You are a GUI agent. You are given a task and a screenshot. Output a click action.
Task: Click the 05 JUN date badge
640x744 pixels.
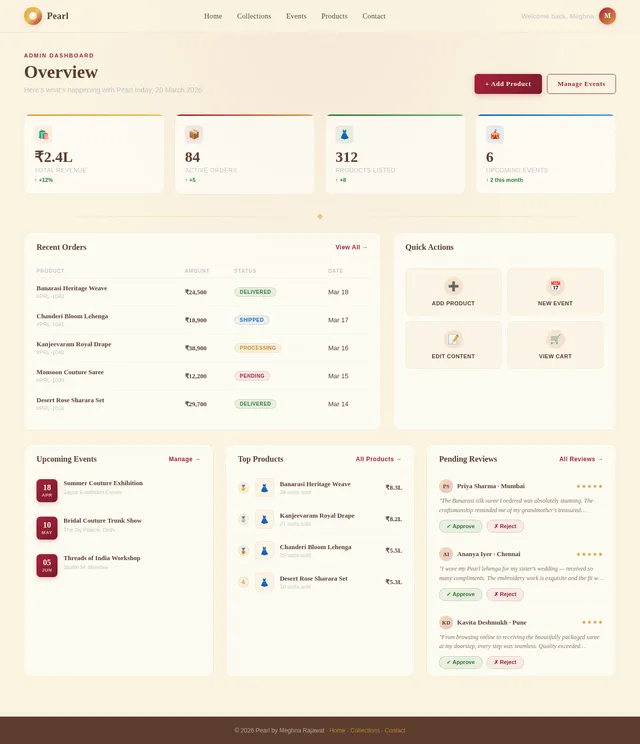(x=47, y=565)
